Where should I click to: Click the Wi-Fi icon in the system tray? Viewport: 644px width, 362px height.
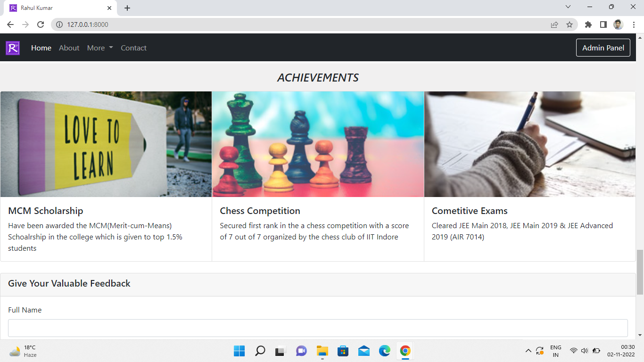click(573, 351)
